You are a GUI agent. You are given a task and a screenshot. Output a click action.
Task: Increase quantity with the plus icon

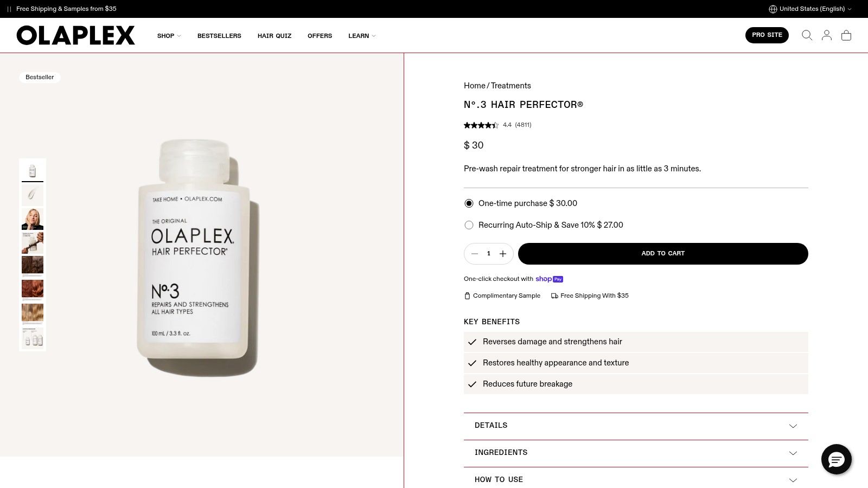coord(503,254)
